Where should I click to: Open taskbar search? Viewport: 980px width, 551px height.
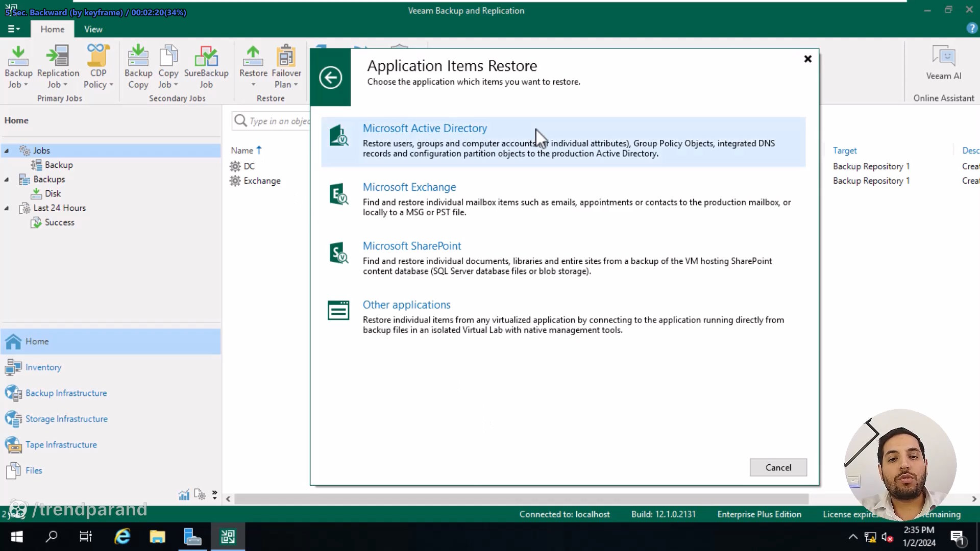tap(52, 537)
